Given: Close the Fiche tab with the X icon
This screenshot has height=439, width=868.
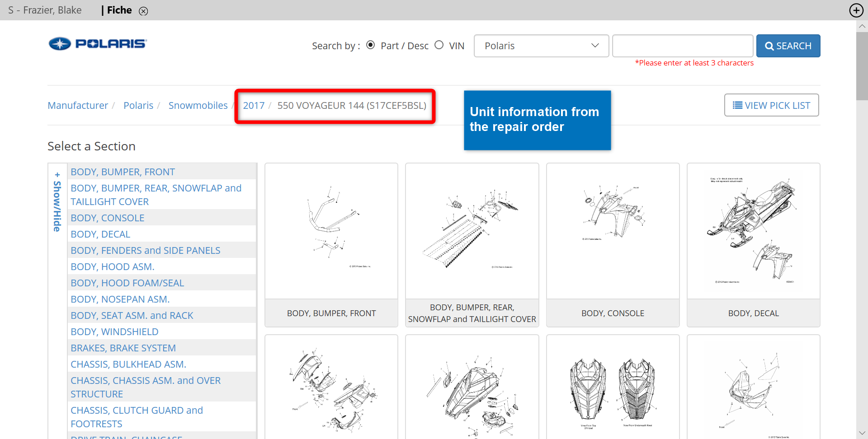Looking at the screenshot, I should click(143, 11).
